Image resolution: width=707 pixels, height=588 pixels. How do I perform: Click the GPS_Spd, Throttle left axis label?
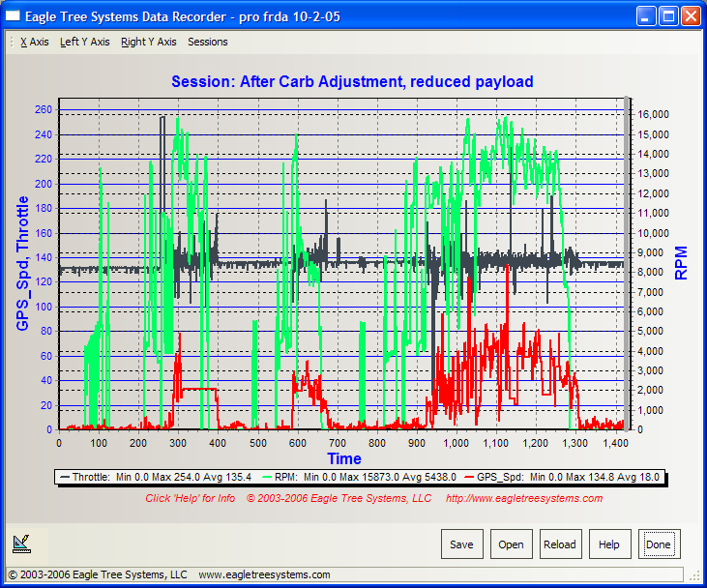pyautogui.click(x=22, y=263)
